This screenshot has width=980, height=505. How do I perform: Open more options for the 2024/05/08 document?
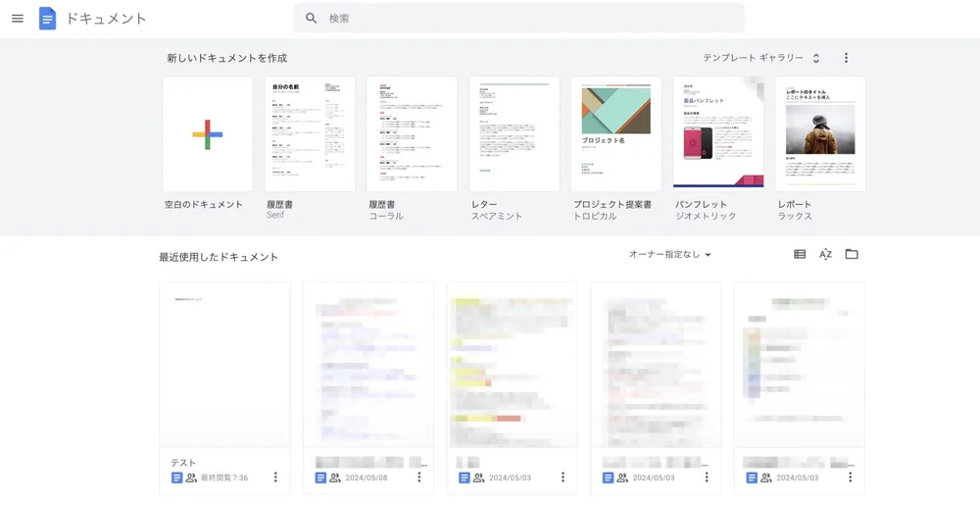pyautogui.click(x=419, y=478)
